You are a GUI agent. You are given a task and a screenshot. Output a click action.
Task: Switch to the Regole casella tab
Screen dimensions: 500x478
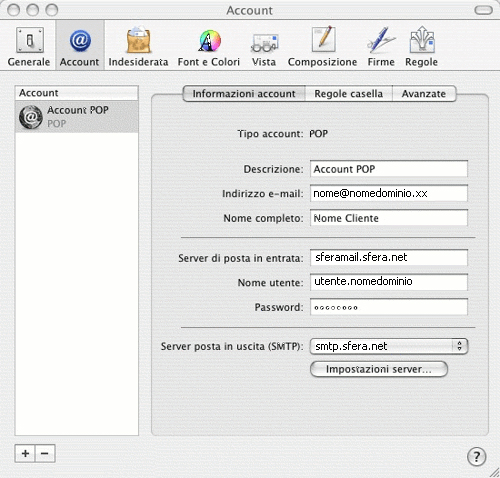point(349,94)
